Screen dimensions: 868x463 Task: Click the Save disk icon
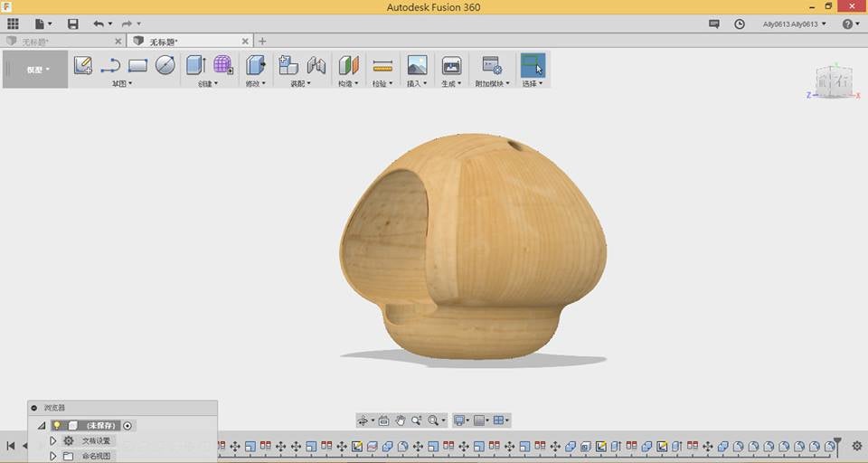pos(73,24)
